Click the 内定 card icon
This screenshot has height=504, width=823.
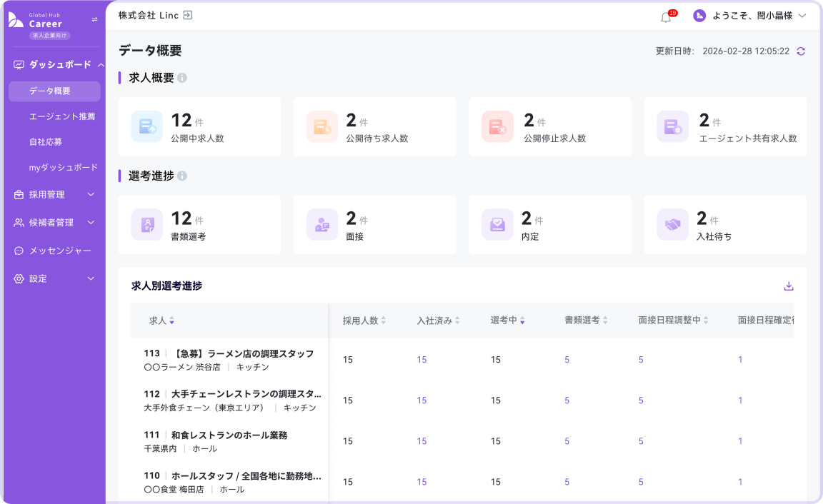pyautogui.click(x=497, y=224)
